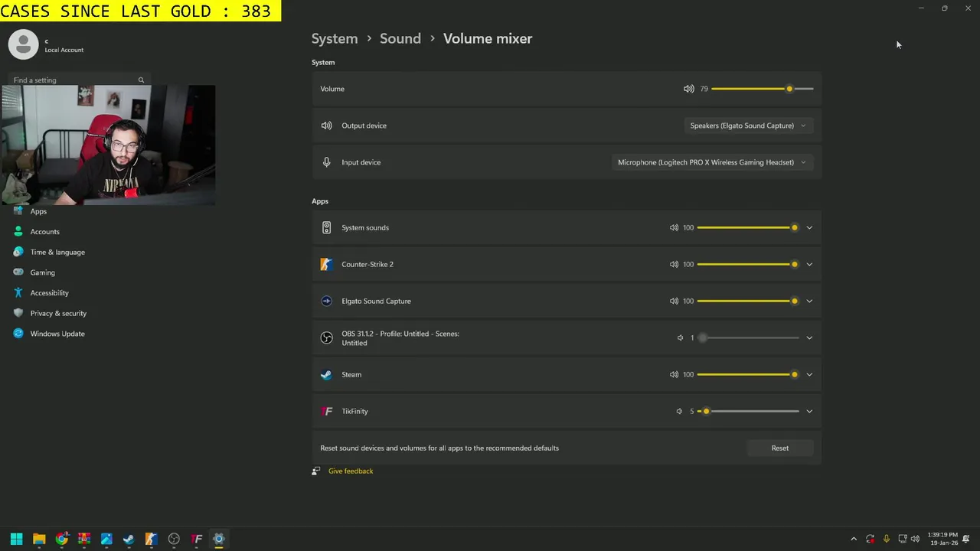Navigate to Sound in the breadcrumb
The width and height of the screenshot is (980, 551).
(400, 38)
